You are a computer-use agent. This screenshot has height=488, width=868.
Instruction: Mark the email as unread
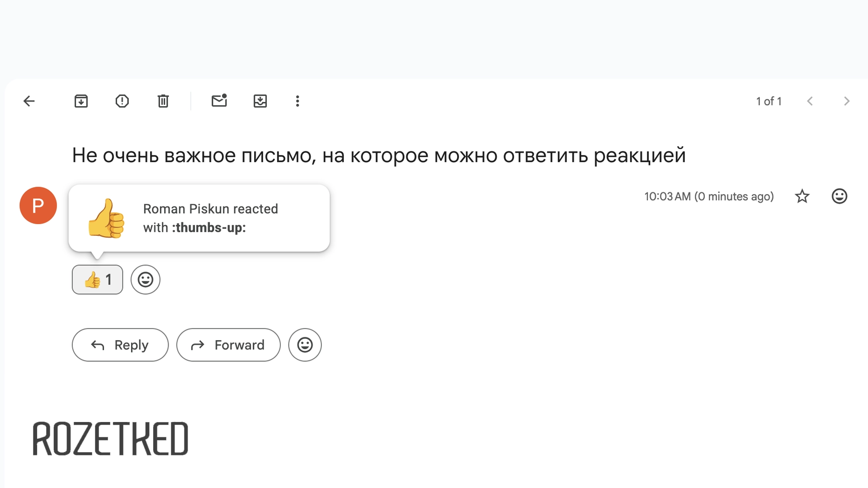click(x=219, y=101)
